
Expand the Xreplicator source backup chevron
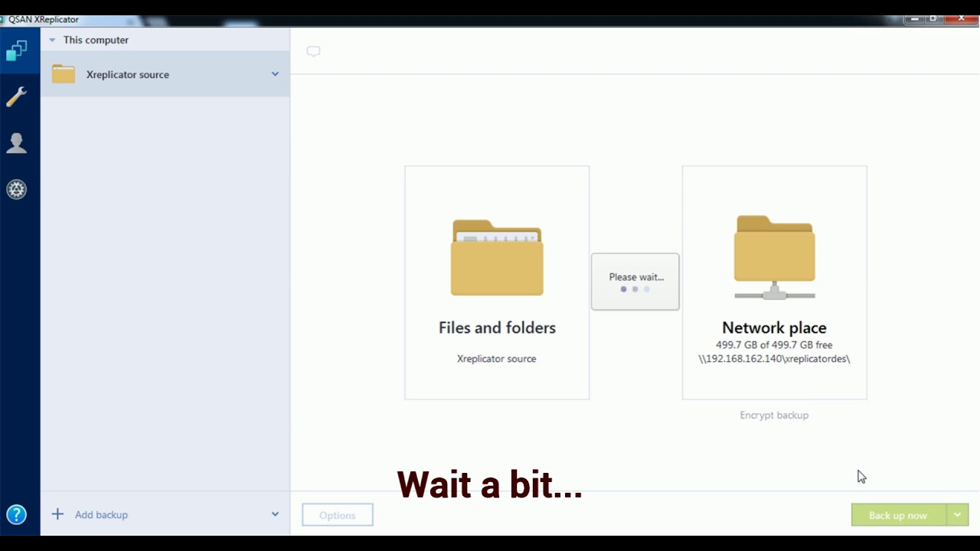coord(275,74)
